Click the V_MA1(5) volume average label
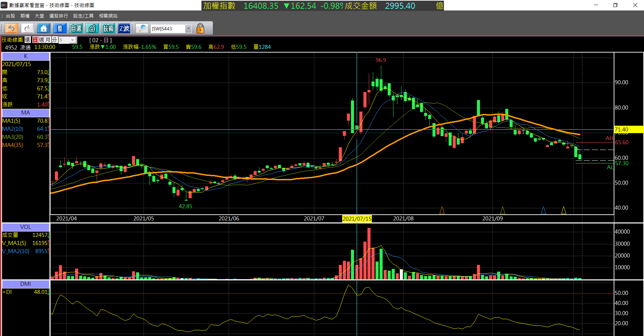The image size is (644, 336). tap(14, 243)
